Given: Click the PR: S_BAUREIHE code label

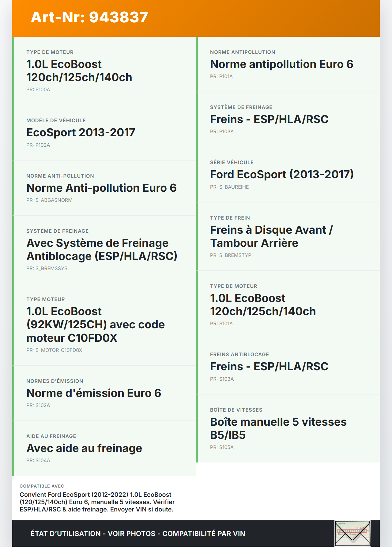Looking at the screenshot, I should point(229,187).
